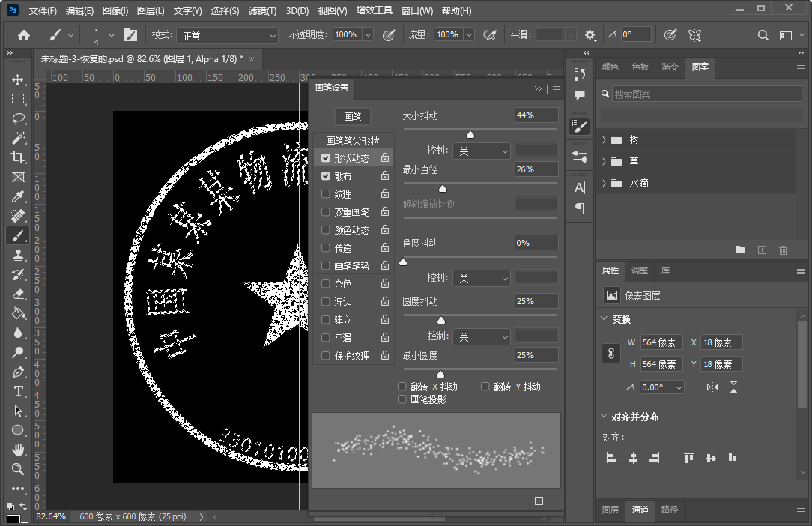Select the History Brush tool

(x=18, y=275)
